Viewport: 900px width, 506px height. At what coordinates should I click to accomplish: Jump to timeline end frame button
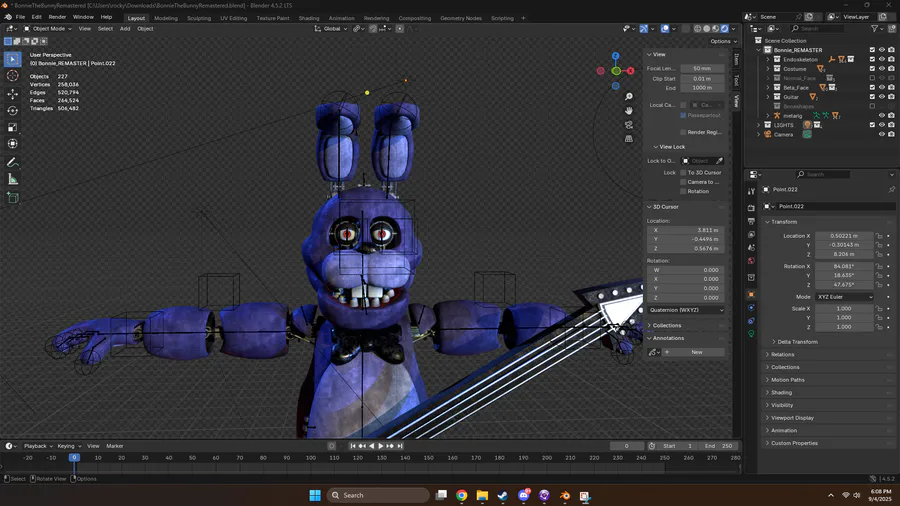pyautogui.click(x=400, y=446)
